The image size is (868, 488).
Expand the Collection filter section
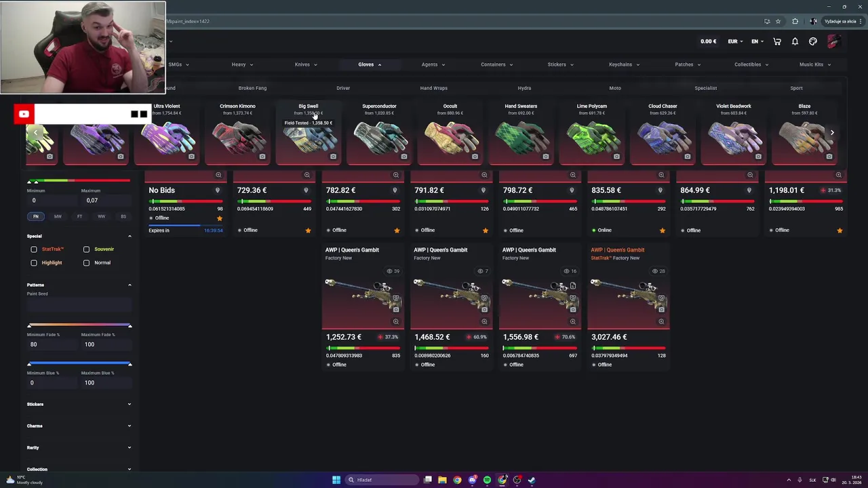(79, 469)
